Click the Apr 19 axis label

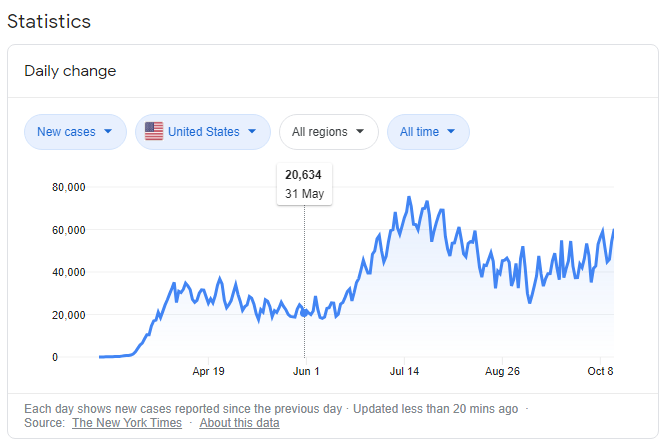pos(208,371)
